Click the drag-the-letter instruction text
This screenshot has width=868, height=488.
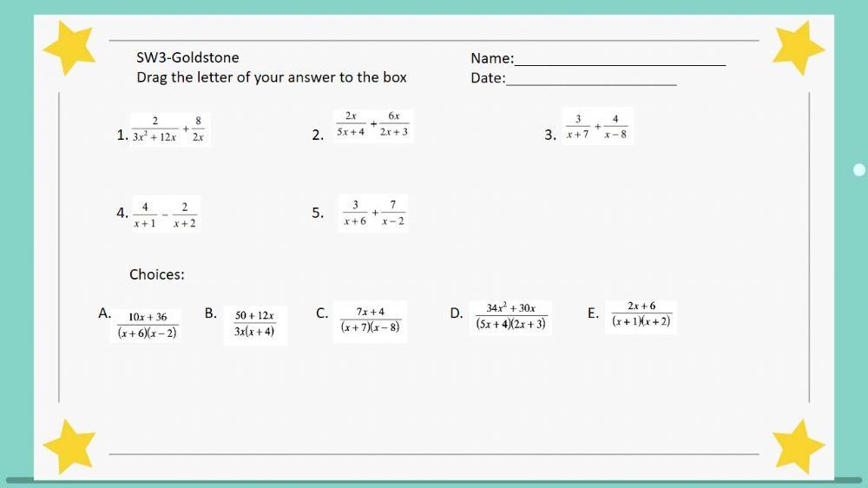click(x=271, y=77)
